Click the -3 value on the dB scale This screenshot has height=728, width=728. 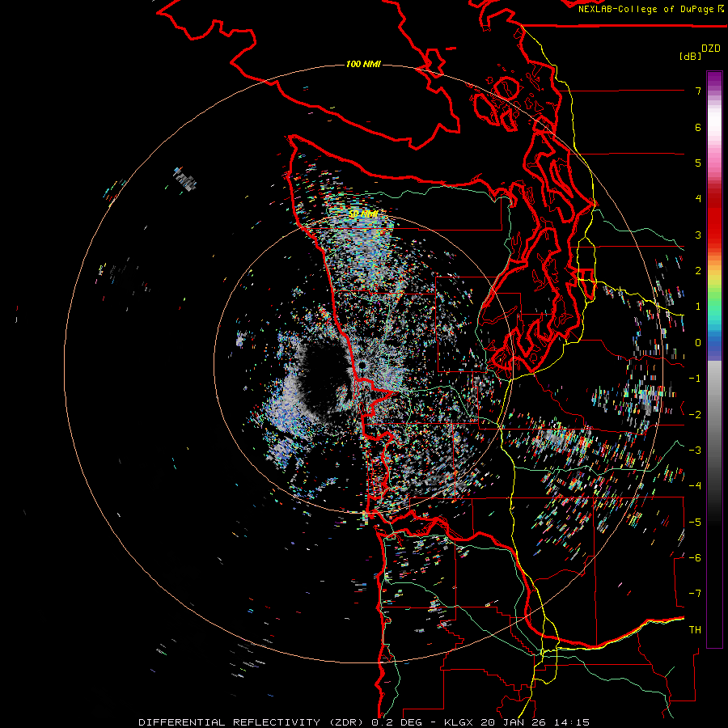tap(695, 450)
